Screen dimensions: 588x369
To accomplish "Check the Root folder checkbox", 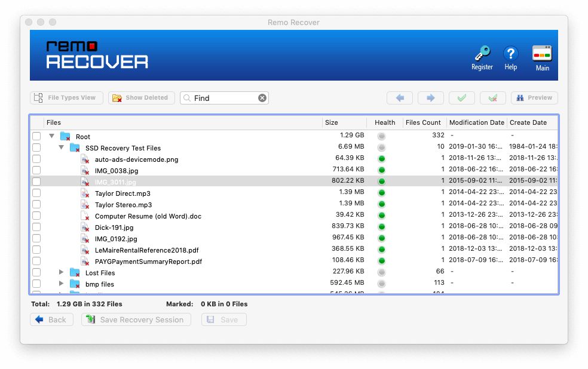I will 36,136.
